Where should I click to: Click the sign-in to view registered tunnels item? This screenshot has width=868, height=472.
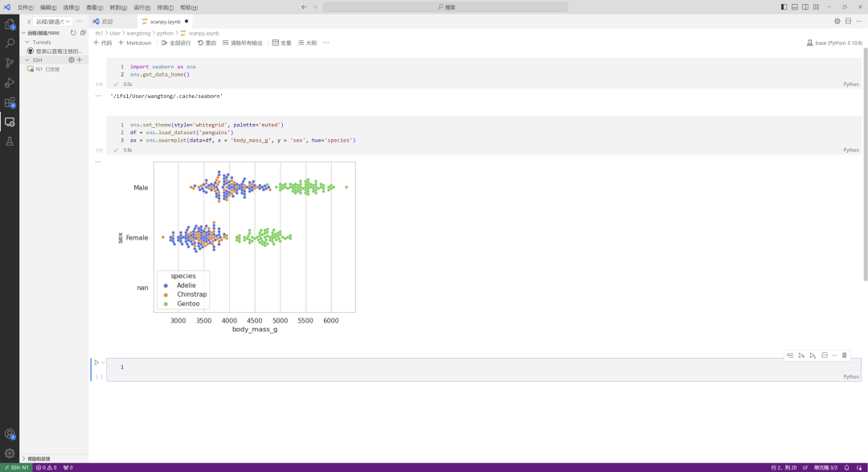pos(55,51)
